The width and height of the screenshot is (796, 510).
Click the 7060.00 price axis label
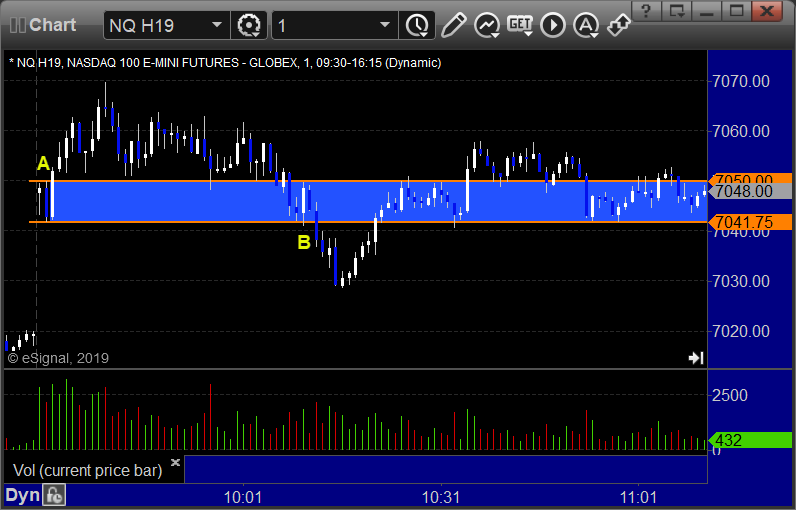pos(741,131)
